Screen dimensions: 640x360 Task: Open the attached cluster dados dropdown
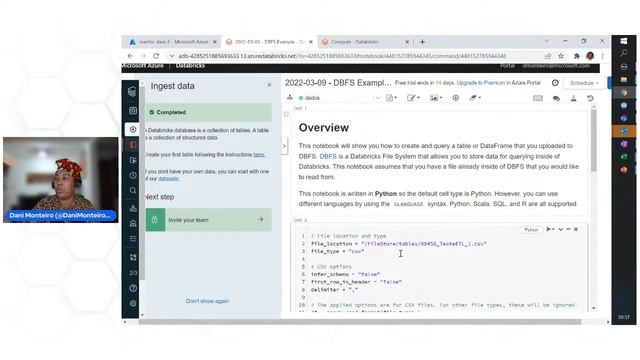point(339,98)
